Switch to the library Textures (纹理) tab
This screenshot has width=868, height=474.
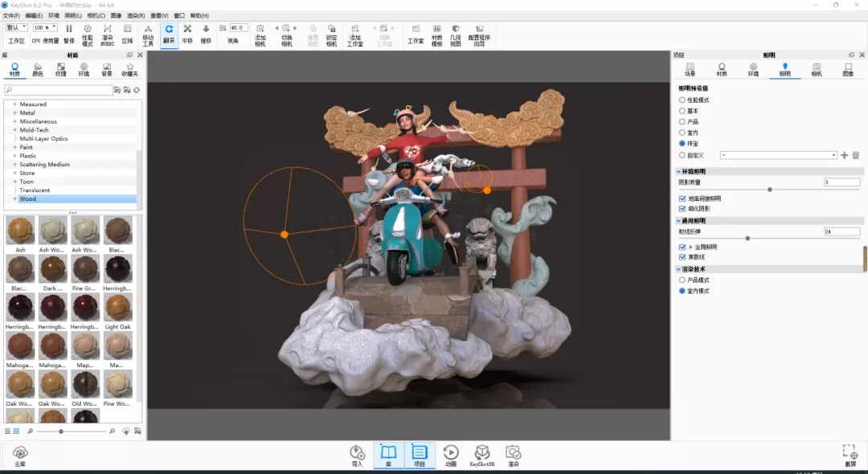[60, 70]
